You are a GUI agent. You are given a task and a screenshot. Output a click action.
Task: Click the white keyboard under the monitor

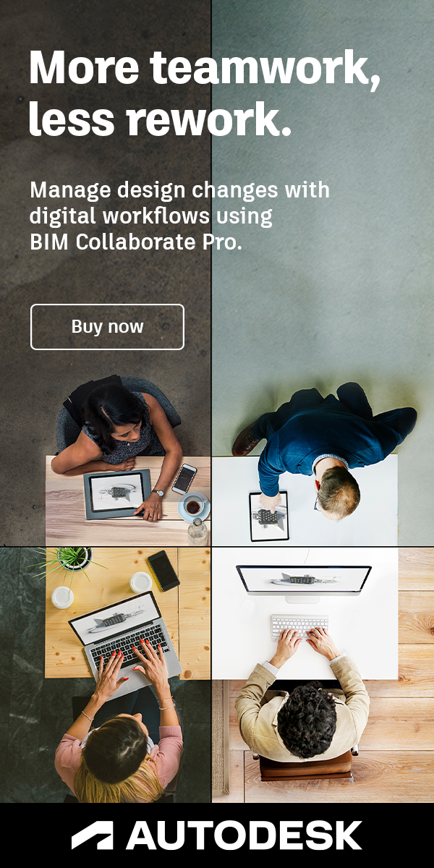tap(299, 626)
